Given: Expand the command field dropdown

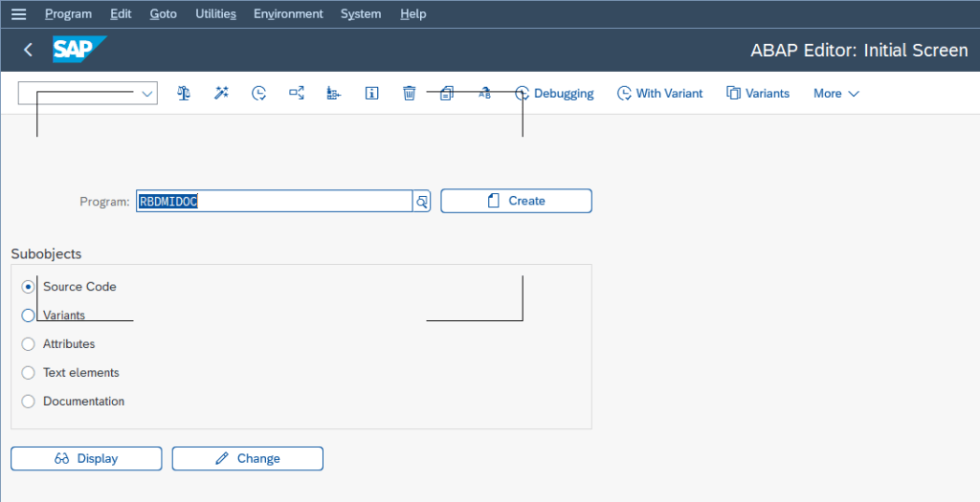Looking at the screenshot, I should pyautogui.click(x=147, y=94).
